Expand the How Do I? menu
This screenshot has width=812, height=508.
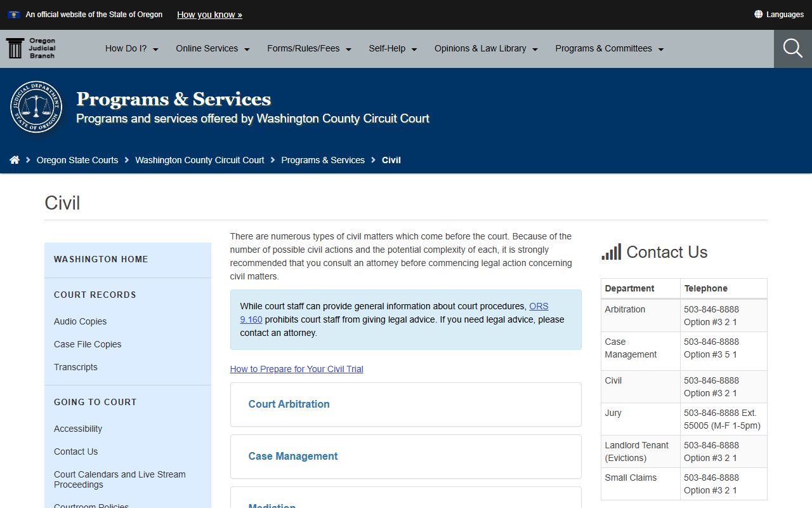tap(132, 48)
